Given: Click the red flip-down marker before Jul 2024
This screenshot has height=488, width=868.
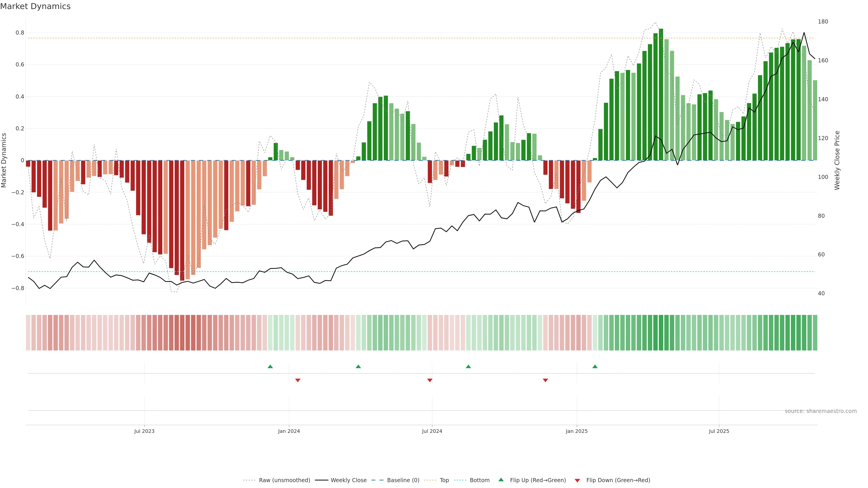Looking at the screenshot, I should pyautogui.click(x=430, y=380).
